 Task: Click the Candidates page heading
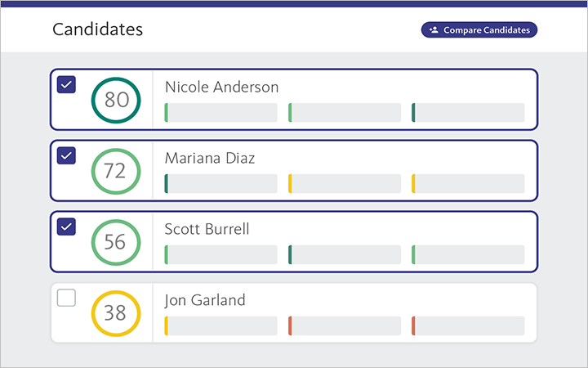coord(97,29)
